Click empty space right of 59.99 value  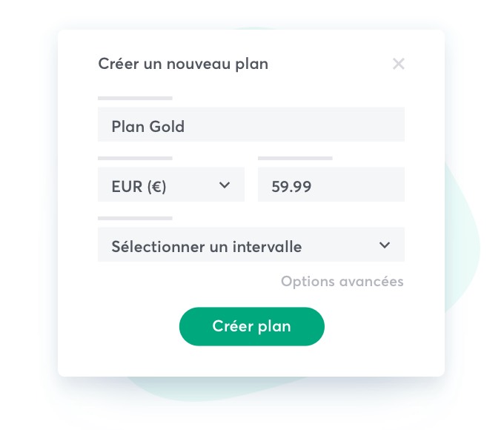363,185
